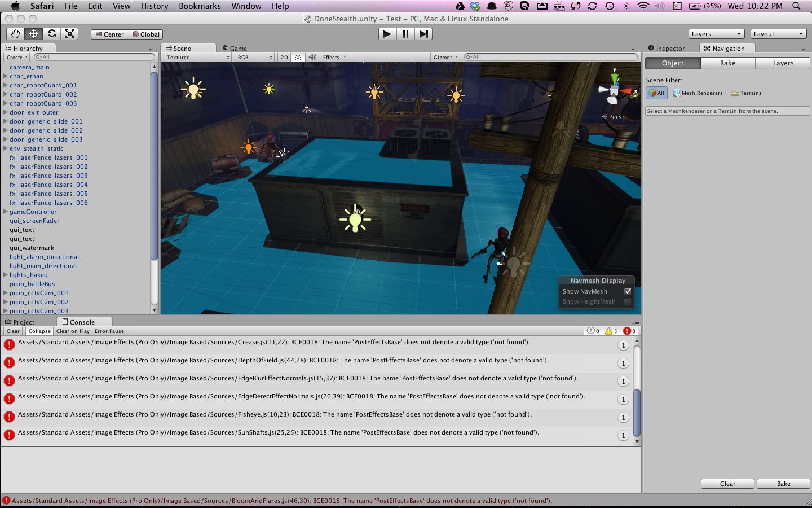Filter scene by All objects icon
The width and height of the screenshot is (812, 508).
pos(656,93)
